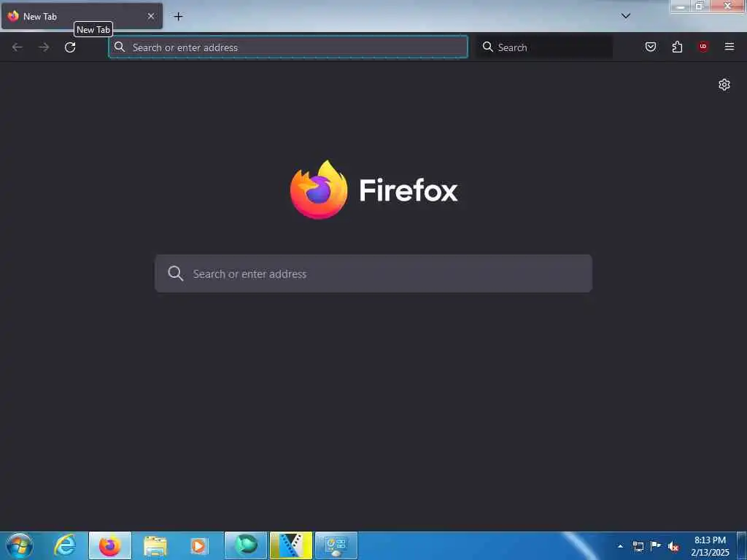The image size is (747, 560).
Task: Click the center page search field
Action: [x=373, y=273]
